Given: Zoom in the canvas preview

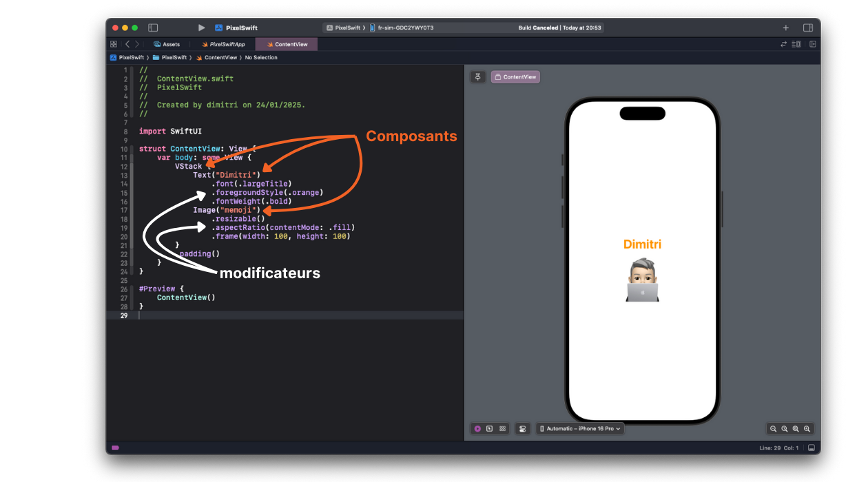Looking at the screenshot, I should 807,428.
